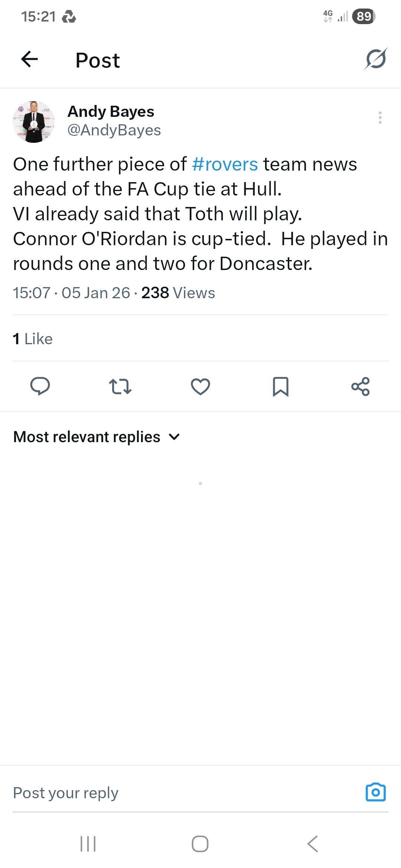Open the three-dot post options menu
401x868 pixels.
[380, 118]
